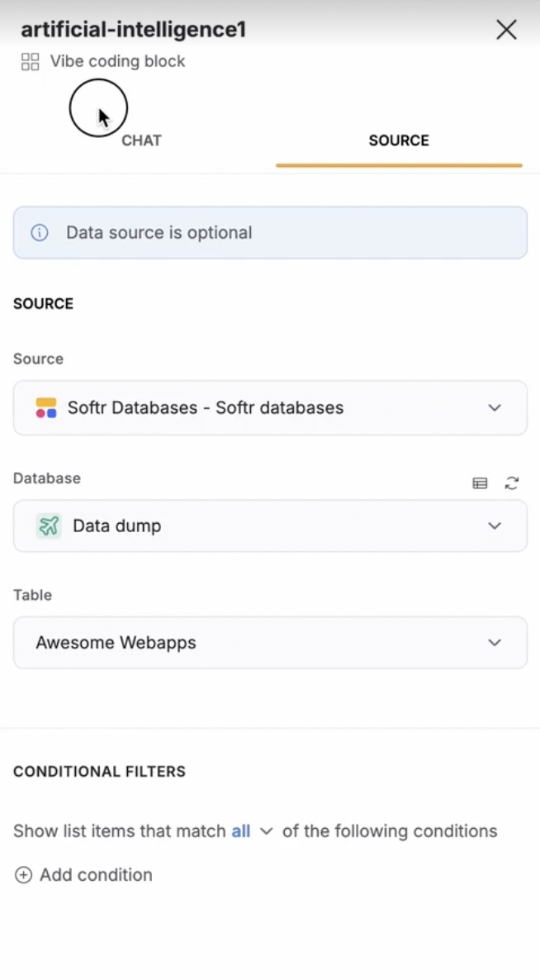Click the Vibe coding block grid icon
The width and height of the screenshot is (540, 980).
tap(31, 62)
